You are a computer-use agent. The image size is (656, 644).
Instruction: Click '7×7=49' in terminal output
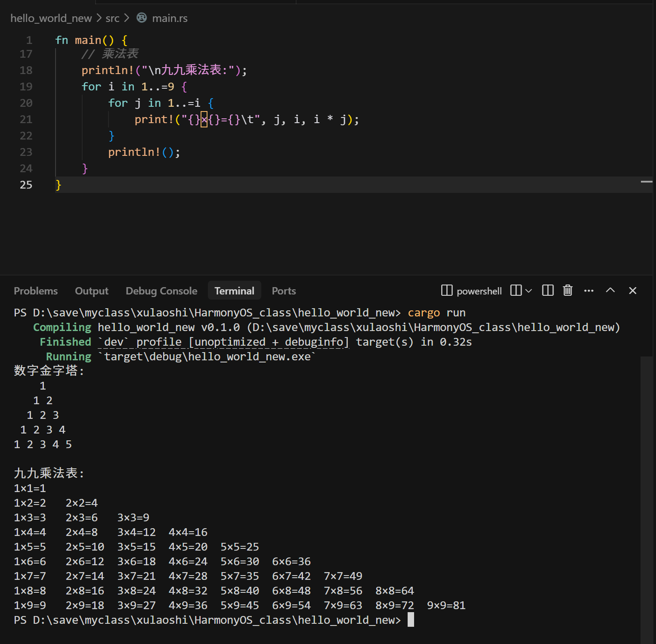pos(343,576)
